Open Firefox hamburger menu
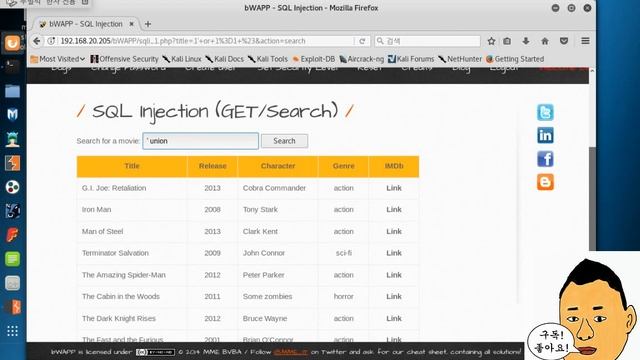The image size is (640, 360). (x=585, y=41)
